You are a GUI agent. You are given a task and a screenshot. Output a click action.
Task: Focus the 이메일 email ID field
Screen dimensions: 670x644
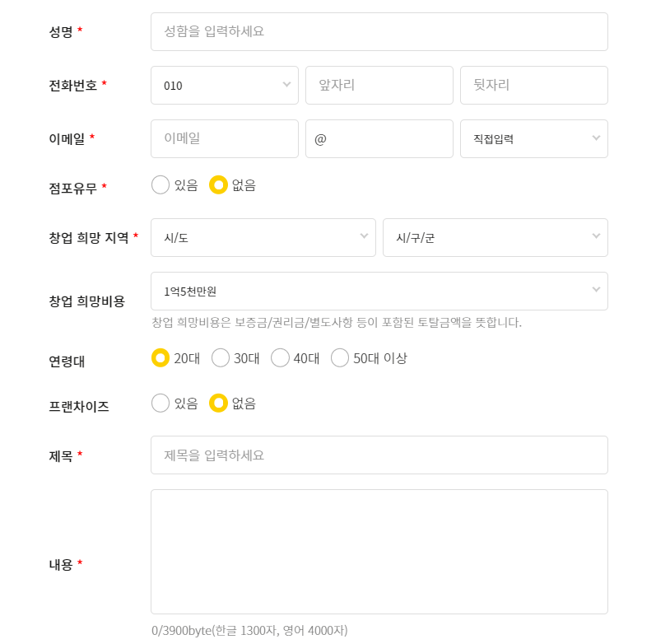(224, 138)
